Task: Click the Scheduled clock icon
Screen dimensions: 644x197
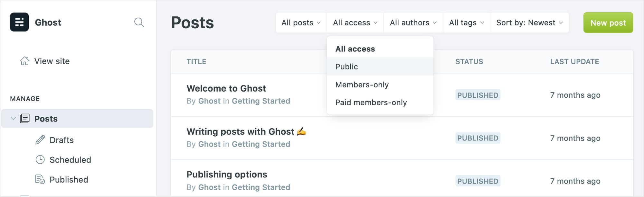Action: (x=40, y=160)
